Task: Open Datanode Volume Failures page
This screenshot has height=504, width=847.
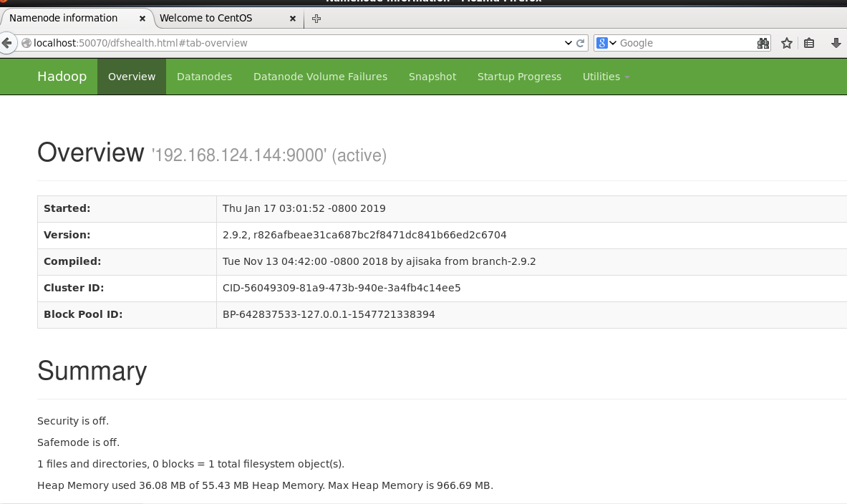Action: pos(320,77)
